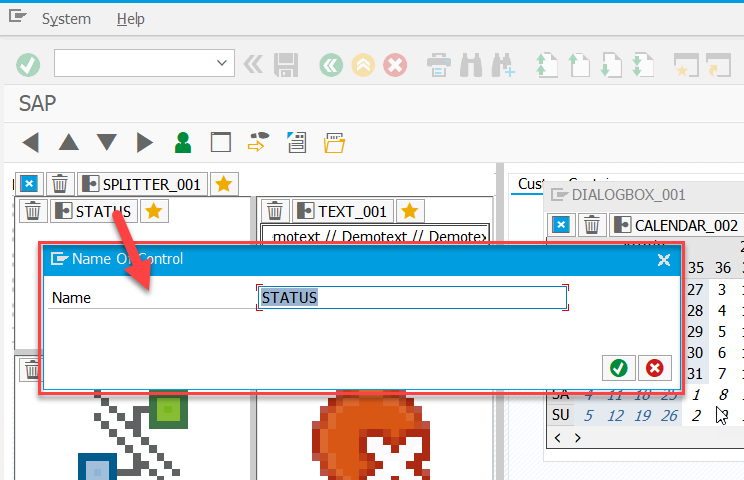This screenshot has width=744, height=480.
Task: Click the document list icon
Action: click(297, 142)
